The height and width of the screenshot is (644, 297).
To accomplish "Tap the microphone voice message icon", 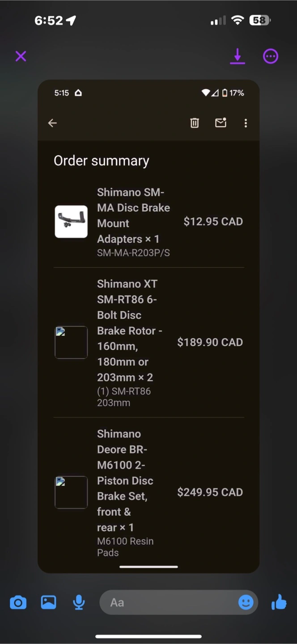I will [x=79, y=602].
